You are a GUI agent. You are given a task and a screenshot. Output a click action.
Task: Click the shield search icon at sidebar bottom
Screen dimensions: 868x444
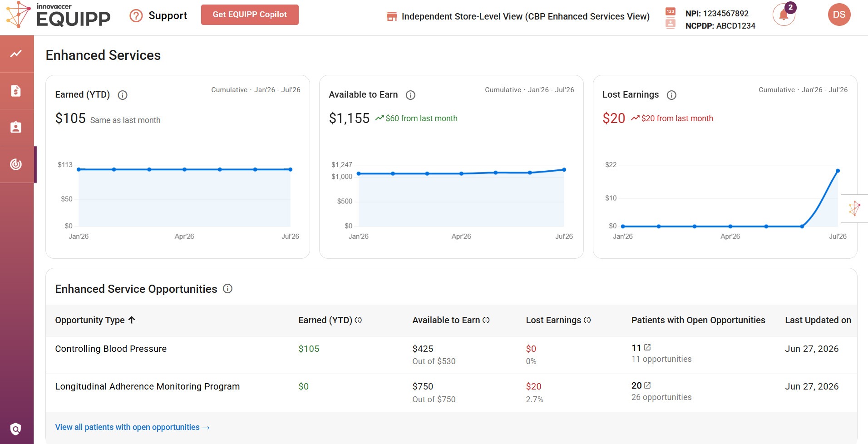pos(16,429)
